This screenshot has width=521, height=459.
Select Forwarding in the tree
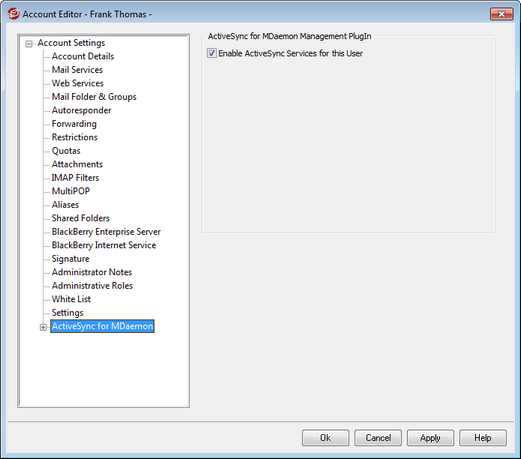74,124
